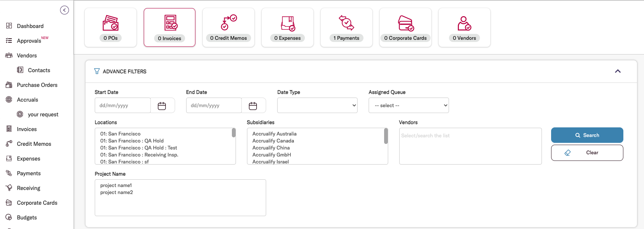Select project name2 in Project Name list

tap(116, 193)
